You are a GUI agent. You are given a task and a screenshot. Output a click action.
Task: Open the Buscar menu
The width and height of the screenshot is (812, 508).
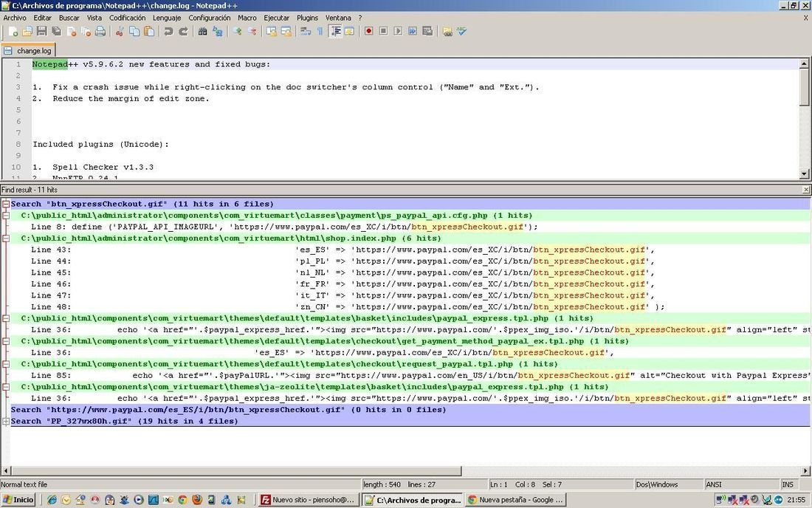(69, 18)
